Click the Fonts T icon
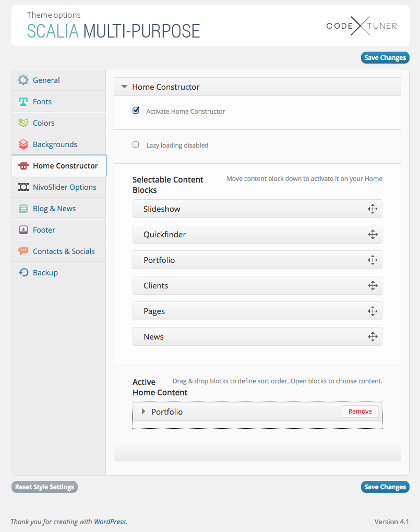The width and height of the screenshot is (420, 532). [x=23, y=102]
